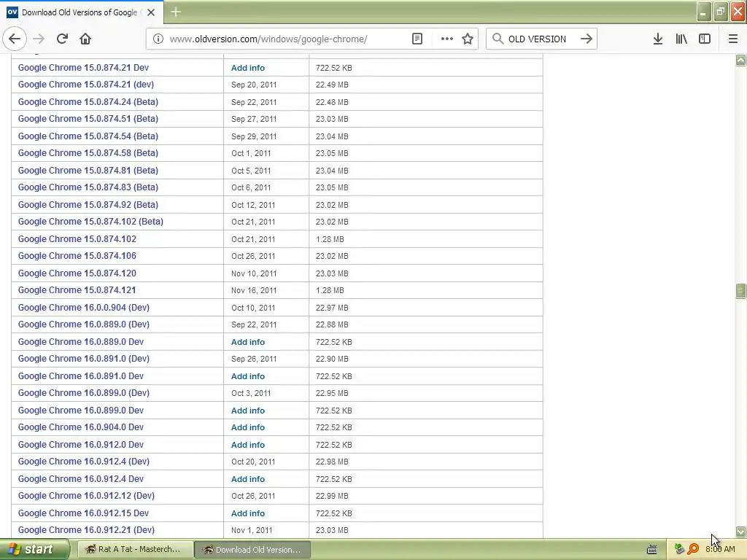
Task: Click the vertical scrollbar thumb
Action: pos(740,291)
